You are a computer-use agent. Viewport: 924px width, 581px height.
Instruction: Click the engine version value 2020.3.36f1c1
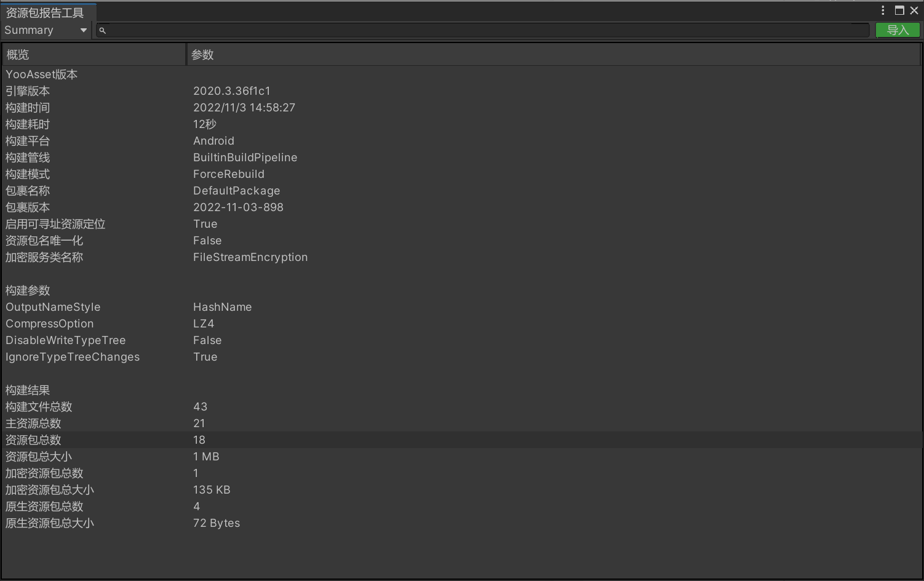click(232, 91)
